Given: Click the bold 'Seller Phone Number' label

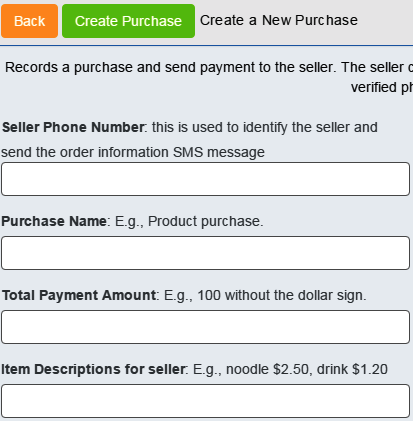Looking at the screenshot, I should [73, 127].
